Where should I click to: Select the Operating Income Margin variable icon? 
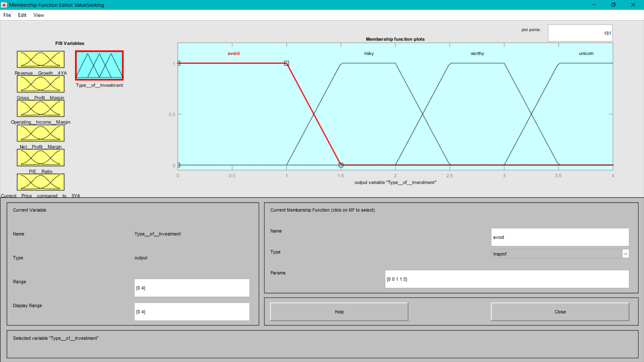coord(41,108)
